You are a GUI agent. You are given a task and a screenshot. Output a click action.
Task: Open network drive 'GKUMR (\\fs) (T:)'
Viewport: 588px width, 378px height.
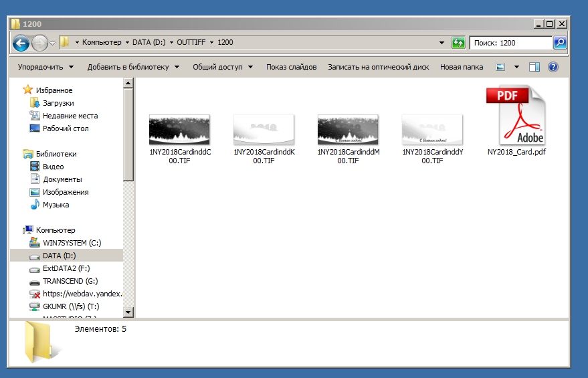click(x=64, y=306)
